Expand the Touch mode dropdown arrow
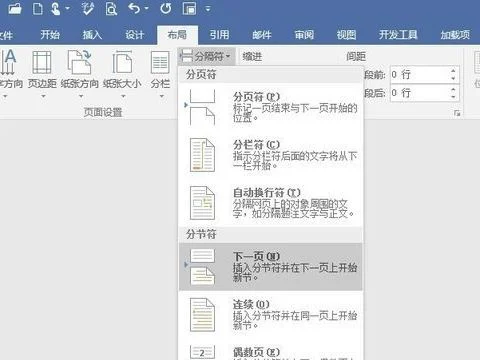The image size is (480, 360). coord(67,9)
